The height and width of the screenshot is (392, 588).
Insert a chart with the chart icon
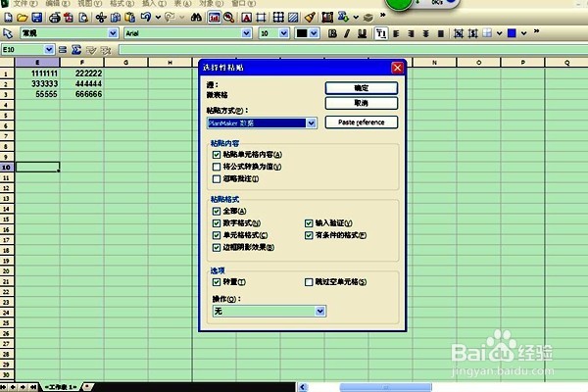(215, 18)
